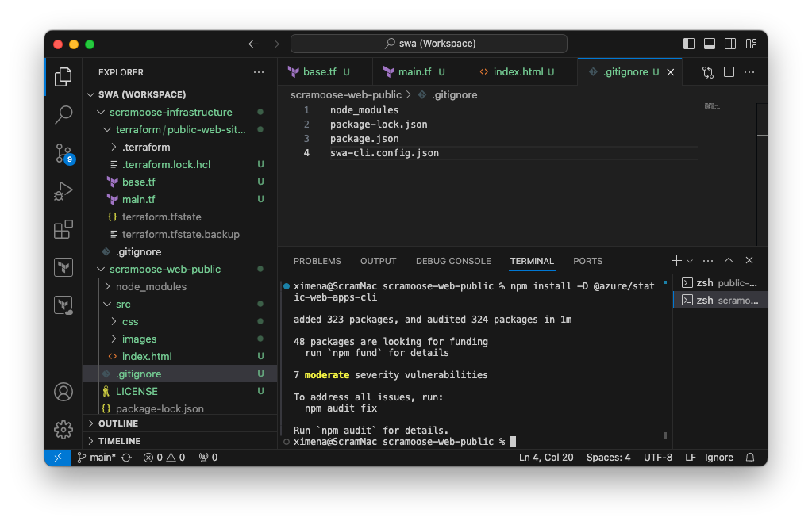The width and height of the screenshot is (812, 525).
Task: Expand the .terraform folder
Action: point(179,148)
